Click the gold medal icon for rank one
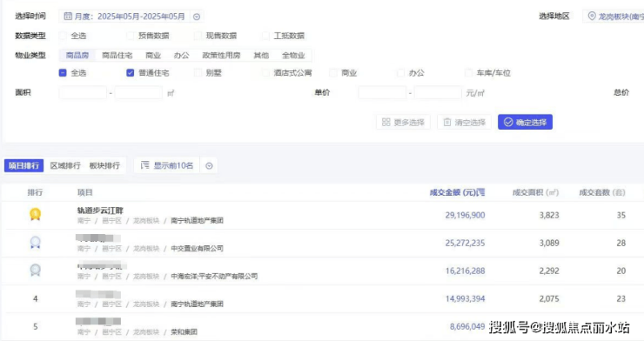This screenshot has width=644, height=341. pos(36,214)
